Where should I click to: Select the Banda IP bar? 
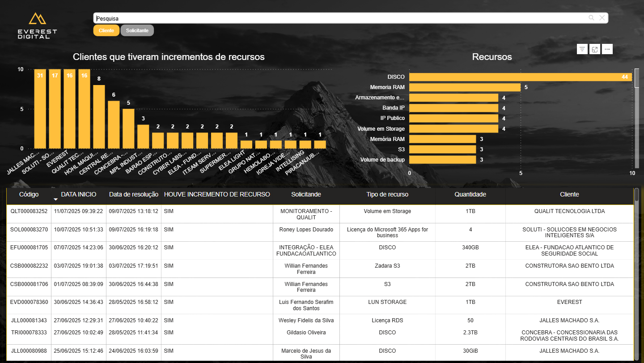tap(453, 108)
